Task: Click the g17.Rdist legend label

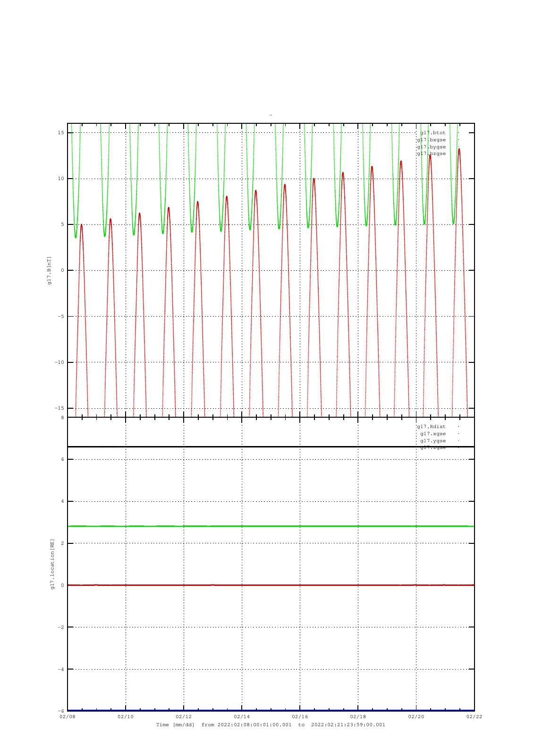Action: 431,427
